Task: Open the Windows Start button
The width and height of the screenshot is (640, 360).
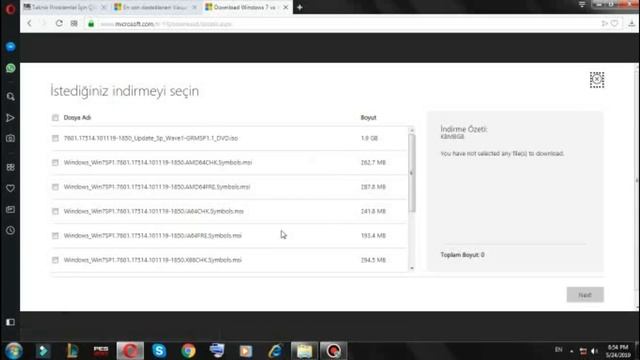Action: [13, 351]
